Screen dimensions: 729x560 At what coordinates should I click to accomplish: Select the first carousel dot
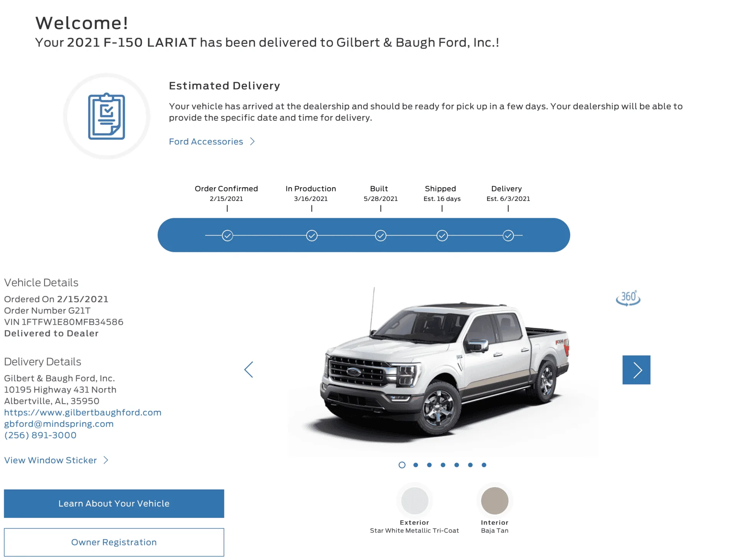click(x=402, y=465)
